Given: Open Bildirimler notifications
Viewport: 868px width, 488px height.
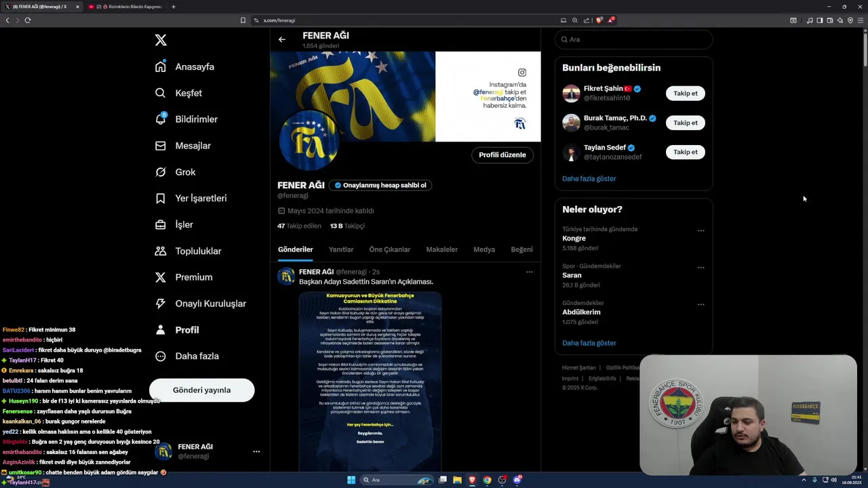Looking at the screenshot, I should (x=186, y=119).
